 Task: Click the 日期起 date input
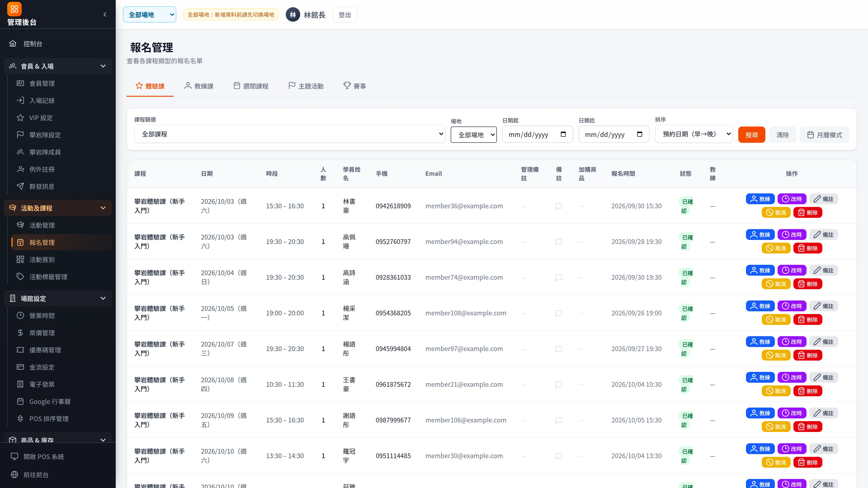coord(538,134)
